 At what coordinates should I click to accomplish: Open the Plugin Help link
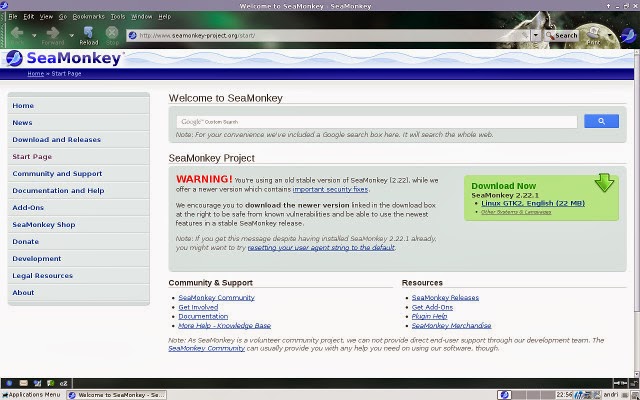coord(429,317)
